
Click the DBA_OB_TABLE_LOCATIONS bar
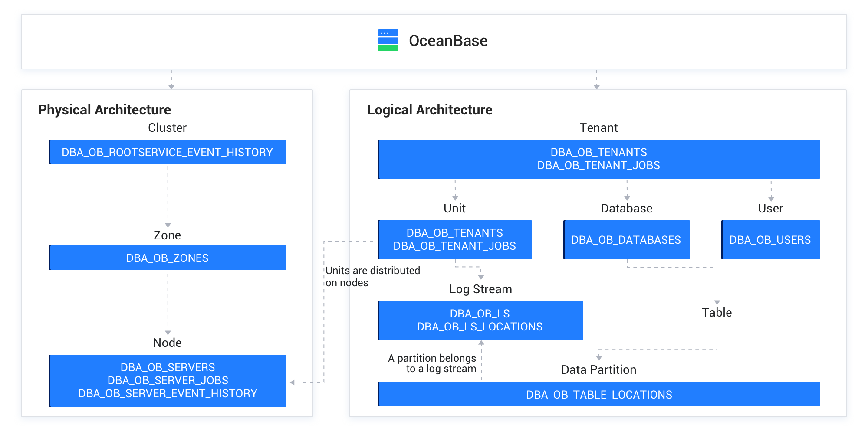point(599,394)
